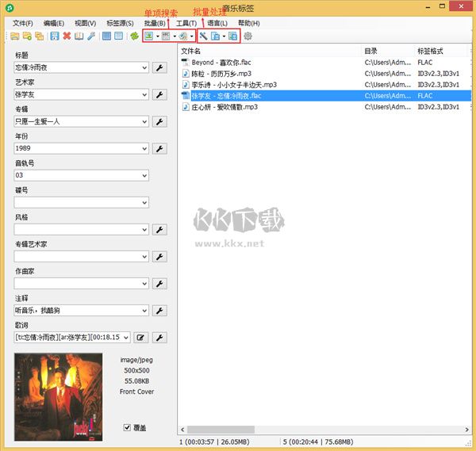Expand the 年份 dropdown
Image resolution: width=476 pixels, height=451 pixels.
coord(144,148)
